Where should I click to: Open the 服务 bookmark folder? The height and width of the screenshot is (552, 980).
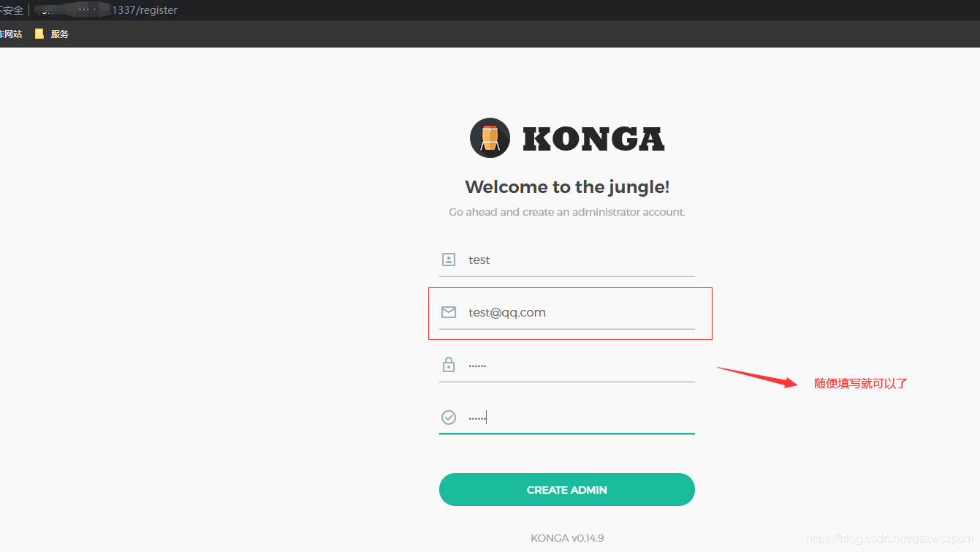[52, 34]
